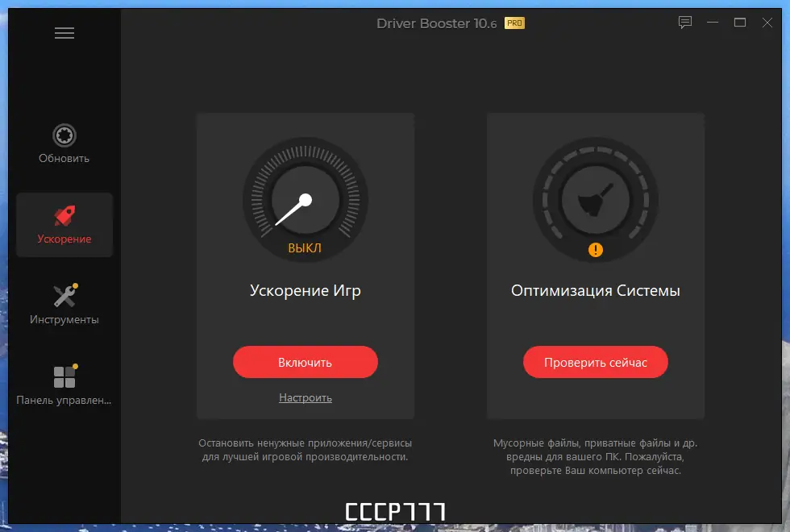Image resolution: width=790 pixels, height=532 pixels.
Task: Click the Обновить gear icon
Action: point(64,135)
